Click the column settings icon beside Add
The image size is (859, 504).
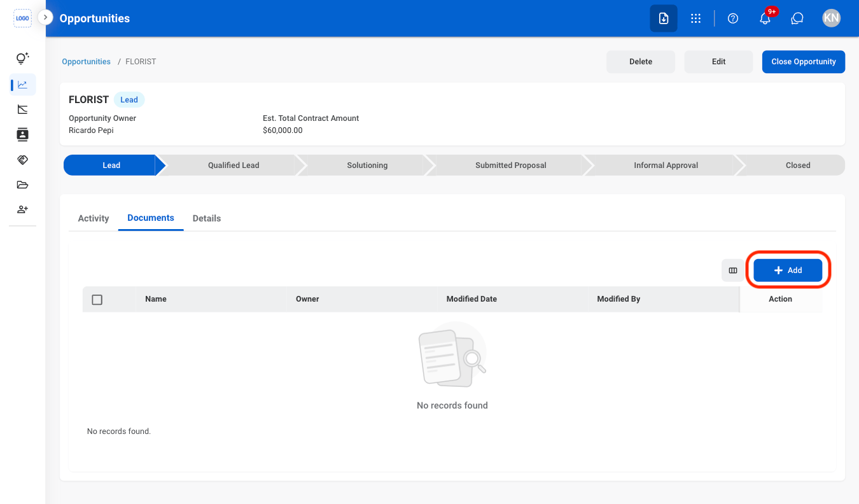point(733,270)
